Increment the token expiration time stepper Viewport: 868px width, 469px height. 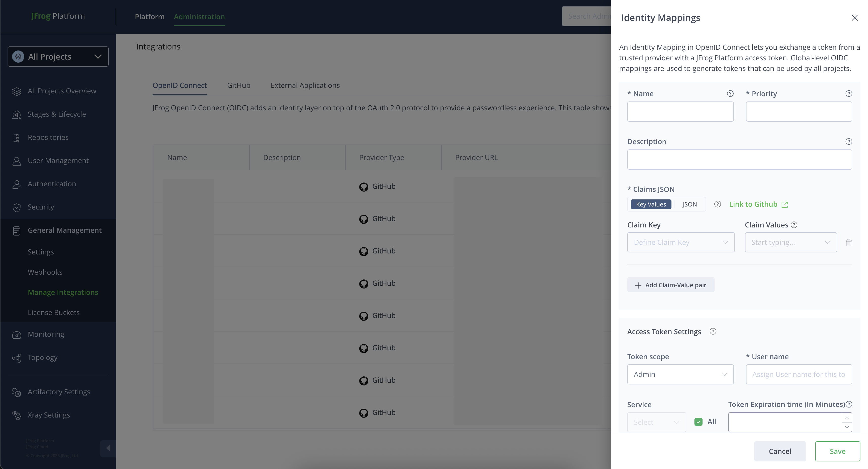[847, 418]
